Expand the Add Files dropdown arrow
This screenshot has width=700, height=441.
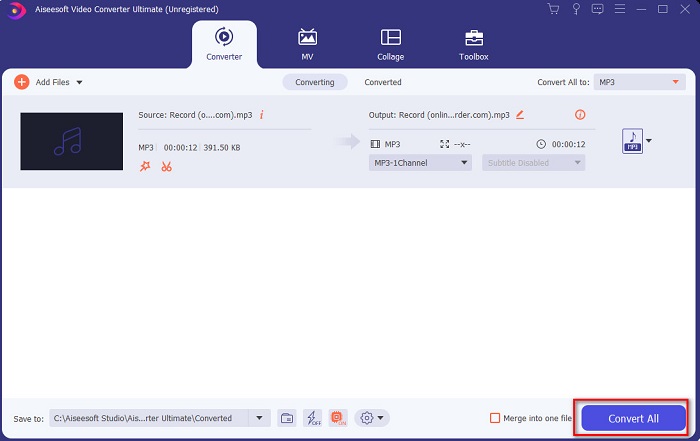79,82
